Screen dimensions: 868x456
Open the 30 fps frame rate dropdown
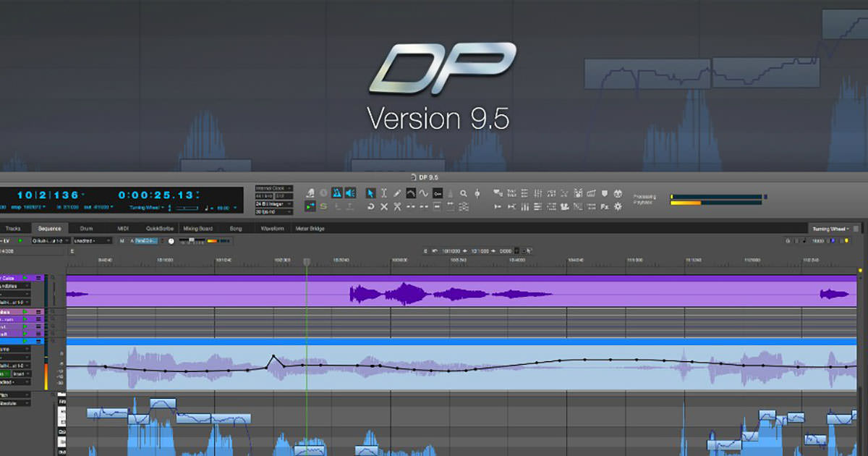coord(274,212)
